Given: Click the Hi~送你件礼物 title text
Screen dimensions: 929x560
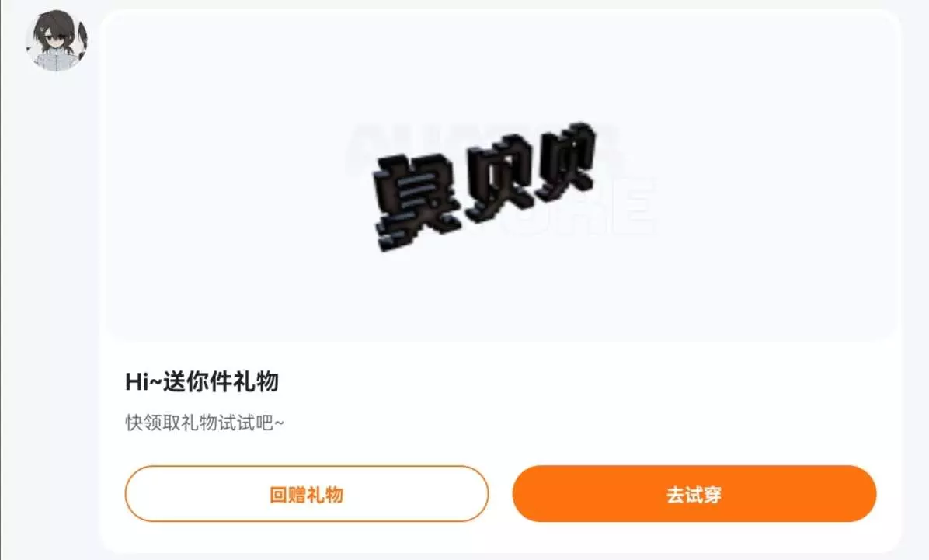Looking at the screenshot, I should click(x=201, y=381).
